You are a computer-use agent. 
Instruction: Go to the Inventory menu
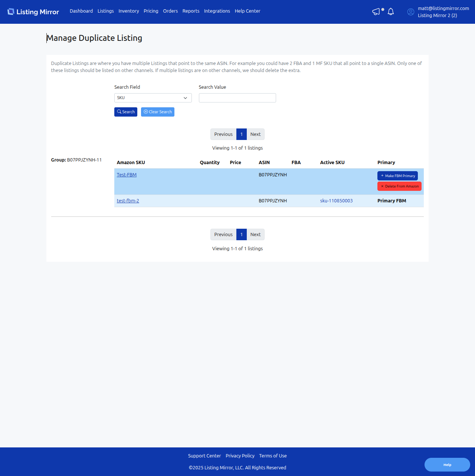pyautogui.click(x=129, y=11)
